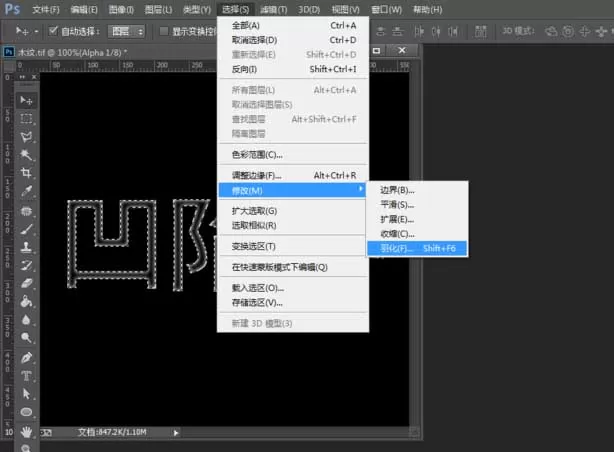Open the 滤镜(T) menu

(273, 9)
